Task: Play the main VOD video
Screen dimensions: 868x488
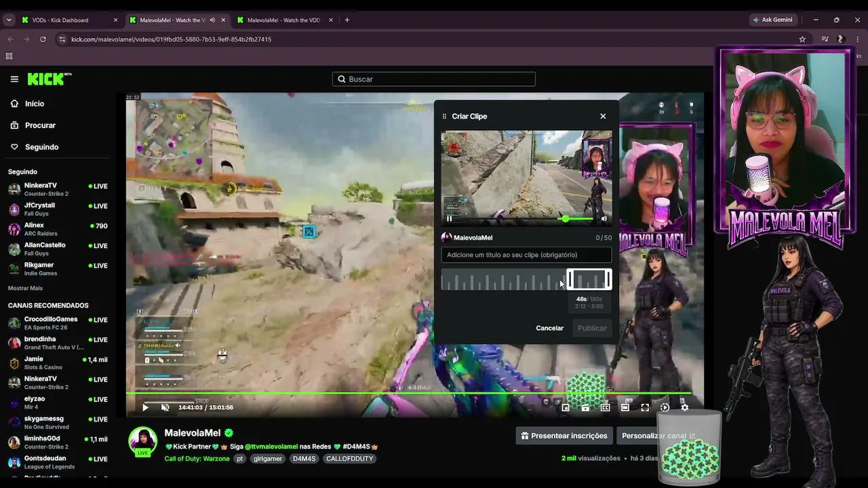Action: click(145, 407)
